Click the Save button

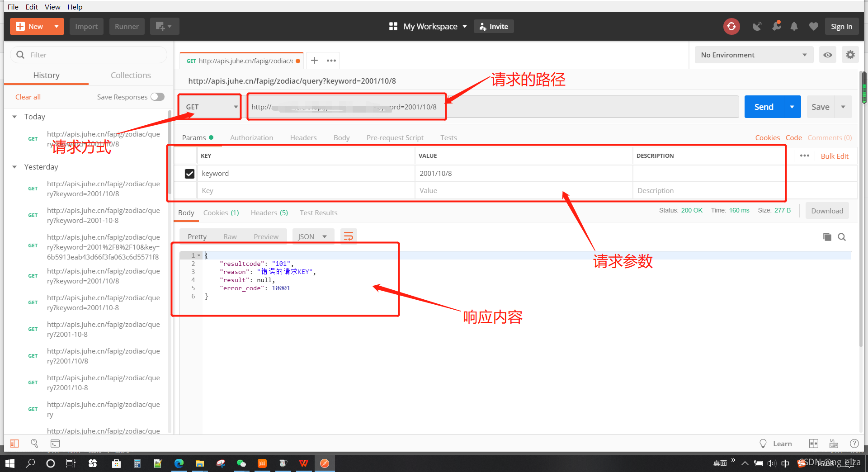click(820, 107)
